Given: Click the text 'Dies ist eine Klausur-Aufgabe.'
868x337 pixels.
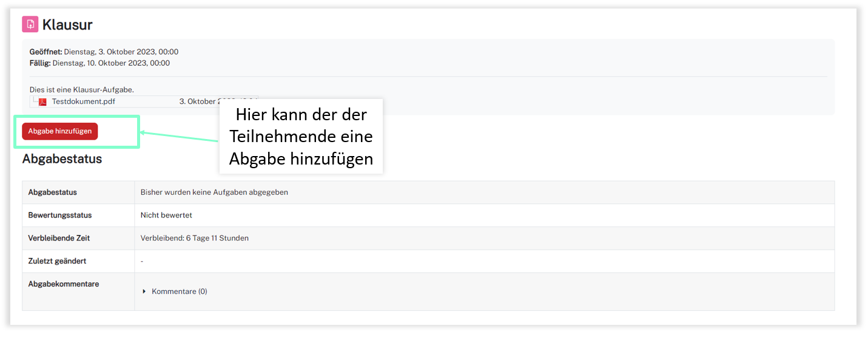Looking at the screenshot, I should coord(81,90).
